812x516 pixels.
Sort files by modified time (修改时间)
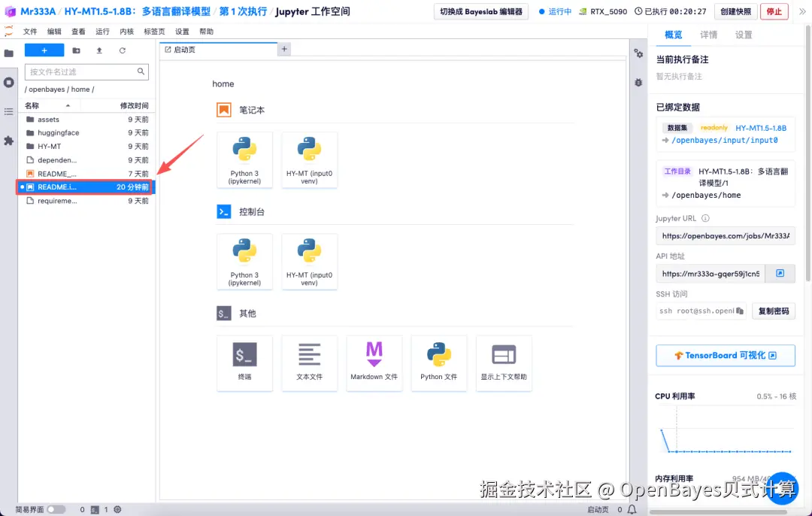point(134,106)
